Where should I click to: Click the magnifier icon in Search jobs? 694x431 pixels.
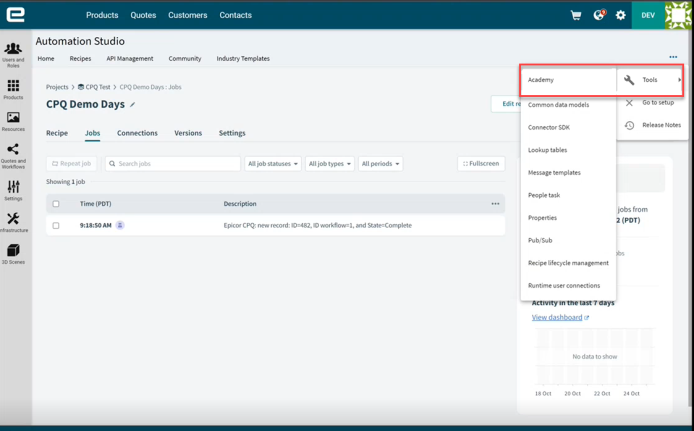[x=112, y=164]
